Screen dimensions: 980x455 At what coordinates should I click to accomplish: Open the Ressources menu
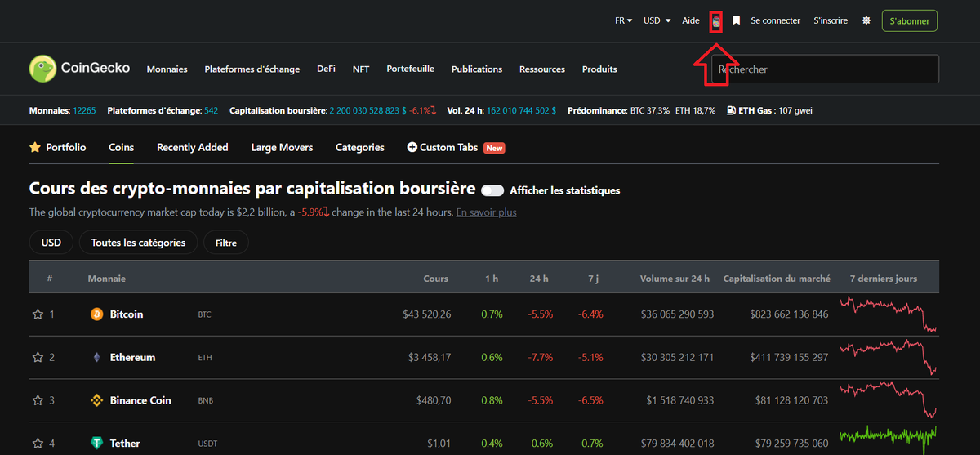[x=542, y=69]
